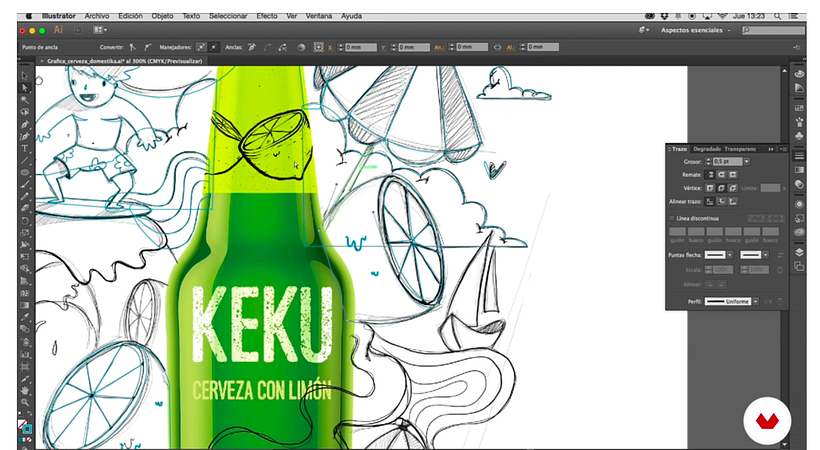
Task: Click the Fill none swatch in toolbox
Action: [22, 424]
